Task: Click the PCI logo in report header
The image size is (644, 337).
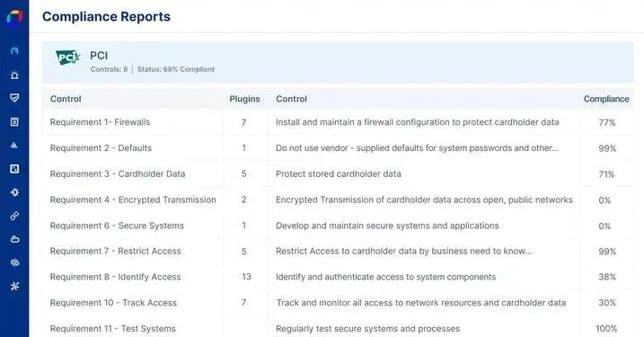Action: pos(67,58)
